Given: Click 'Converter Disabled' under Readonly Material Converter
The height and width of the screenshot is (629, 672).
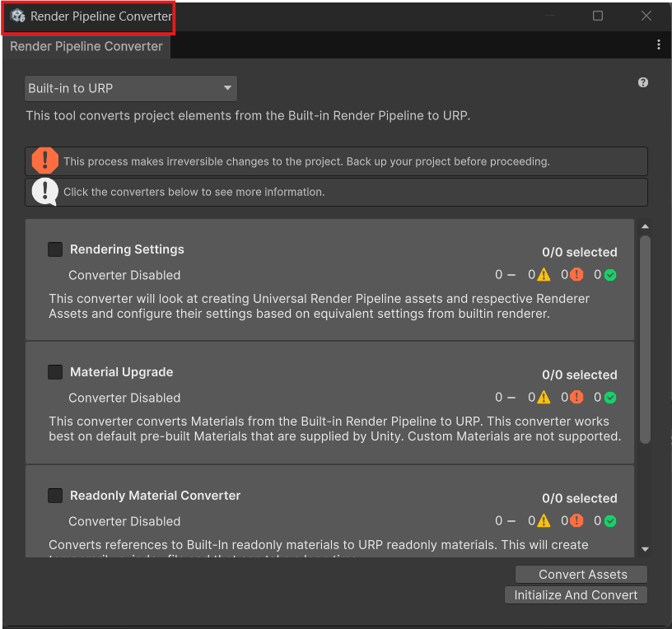Looking at the screenshot, I should (x=124, y=521).
